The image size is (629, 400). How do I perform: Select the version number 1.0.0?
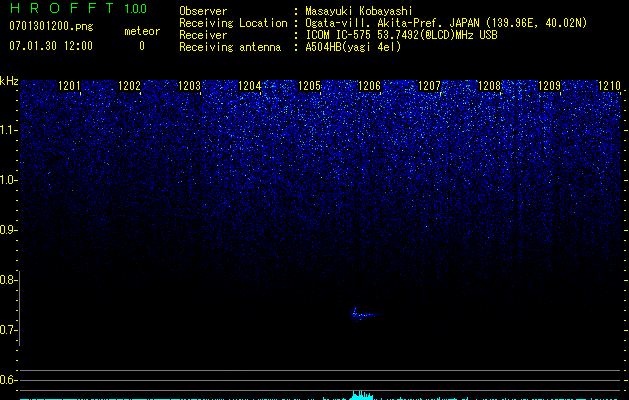[136, 8]
